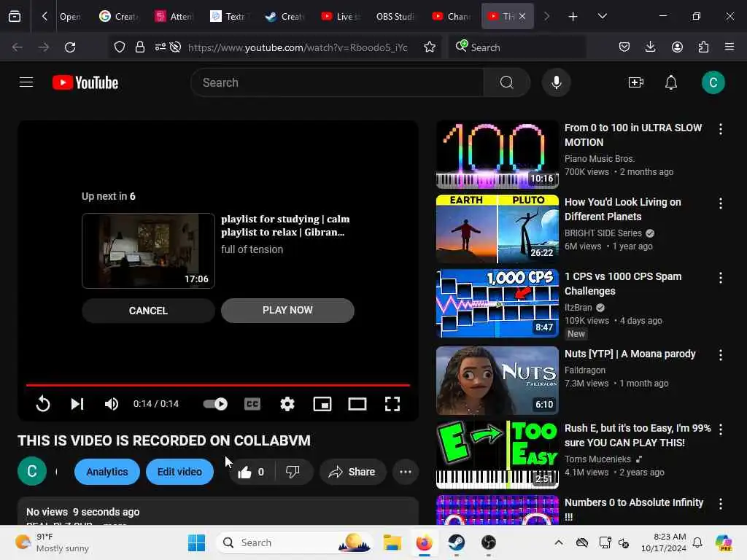Share the video
The image size is (747, 560).
pyautogui.click(x=352, y=472)
